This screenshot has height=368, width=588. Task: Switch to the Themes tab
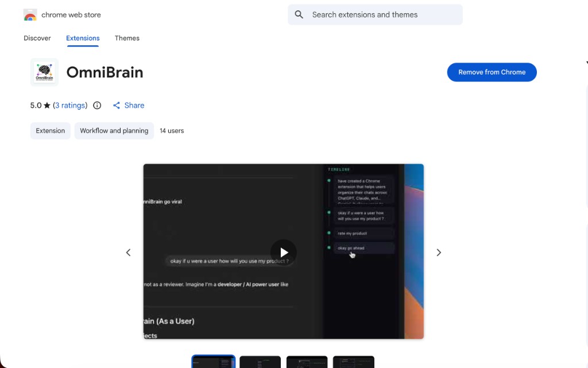pos(127,38)
